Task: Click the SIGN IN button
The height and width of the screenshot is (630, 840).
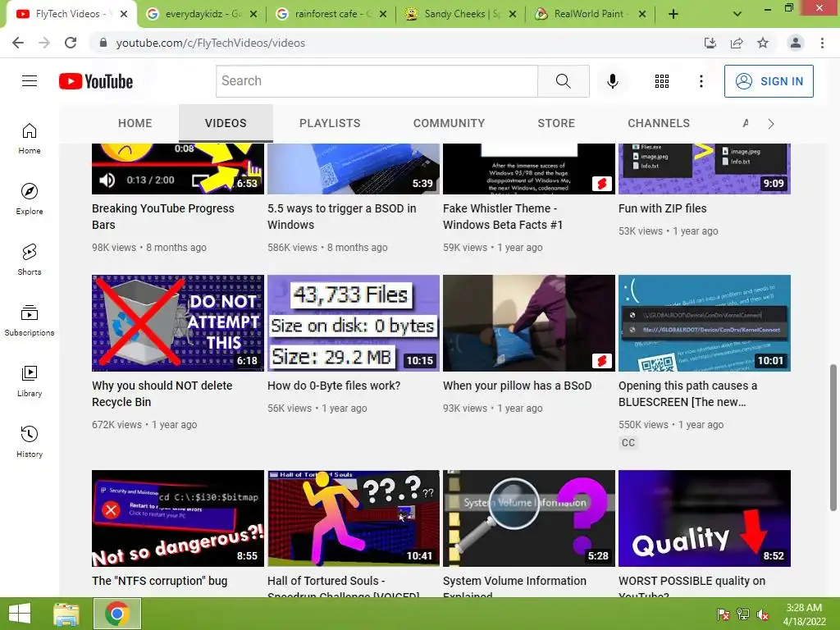Action: [768, 81]
